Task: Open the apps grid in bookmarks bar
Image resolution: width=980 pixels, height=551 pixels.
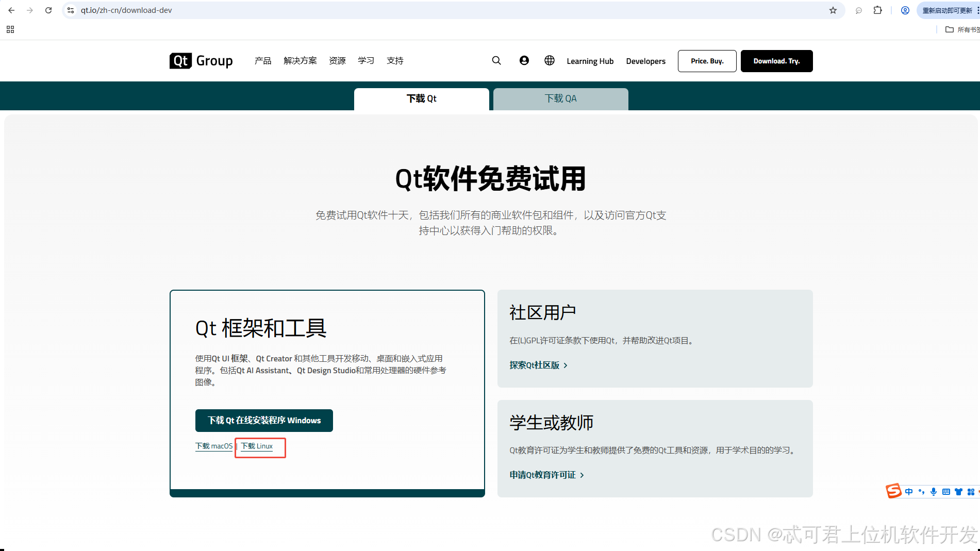Action: tap(10, 29)
